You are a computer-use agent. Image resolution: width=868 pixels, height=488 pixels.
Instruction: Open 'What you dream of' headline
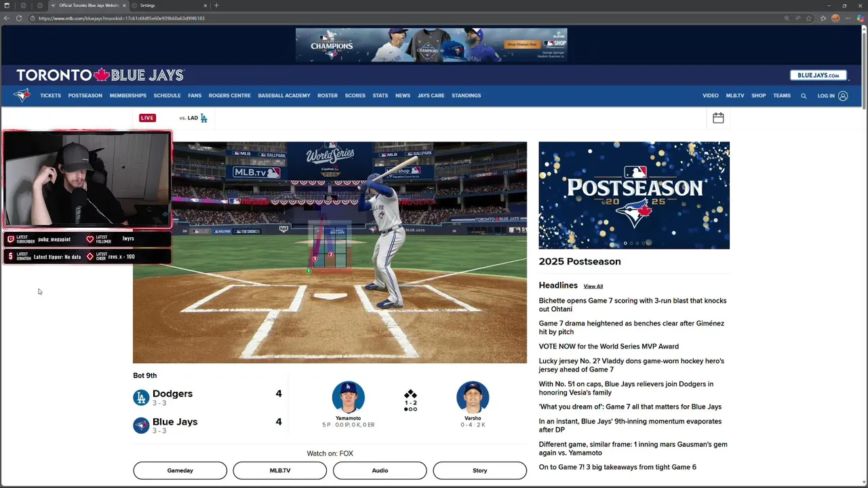coord(630,407)
